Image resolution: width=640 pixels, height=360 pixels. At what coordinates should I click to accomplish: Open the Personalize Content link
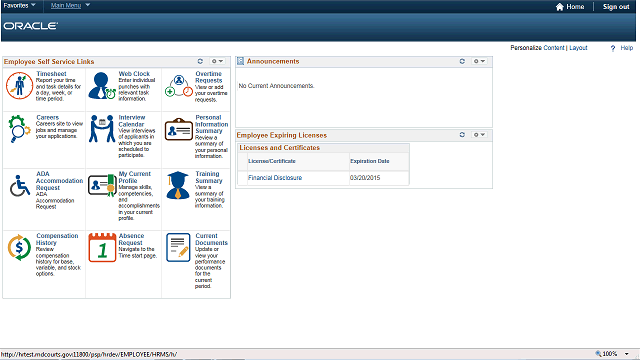pyautogui.click(x=554, y=48)
